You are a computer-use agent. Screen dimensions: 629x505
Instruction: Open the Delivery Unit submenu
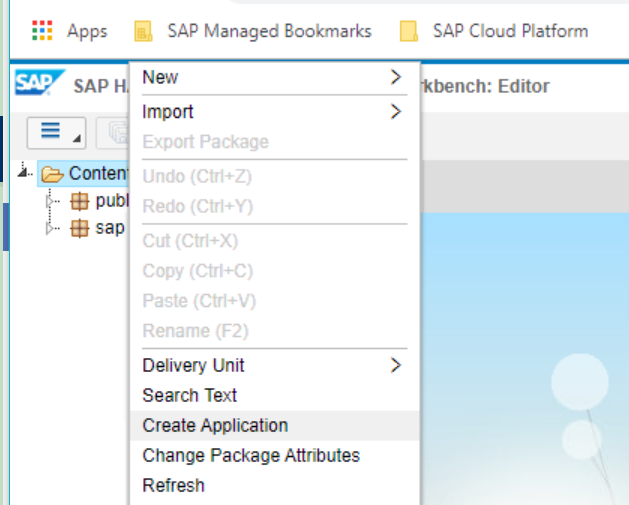[x=270, y=365]
